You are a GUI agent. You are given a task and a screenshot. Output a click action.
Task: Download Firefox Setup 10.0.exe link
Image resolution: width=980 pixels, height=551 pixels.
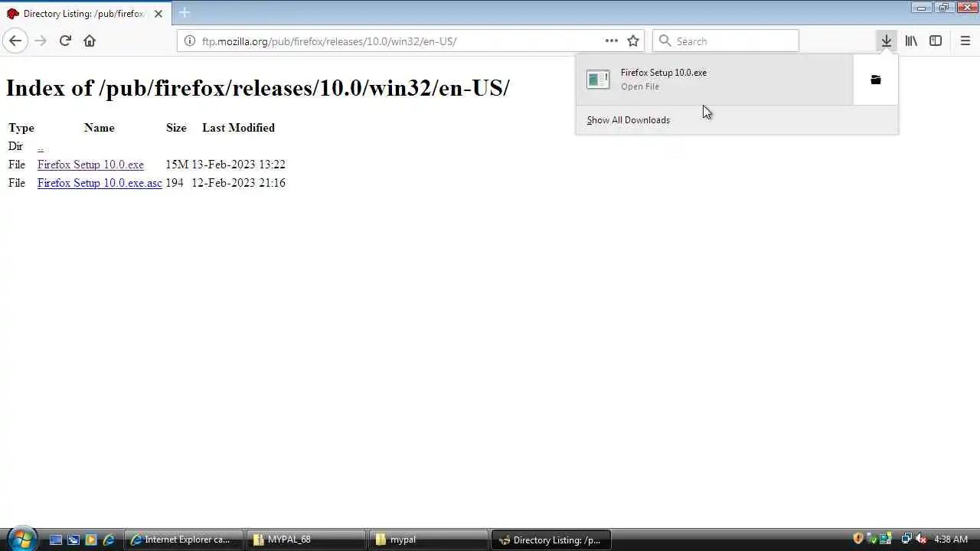90,165
